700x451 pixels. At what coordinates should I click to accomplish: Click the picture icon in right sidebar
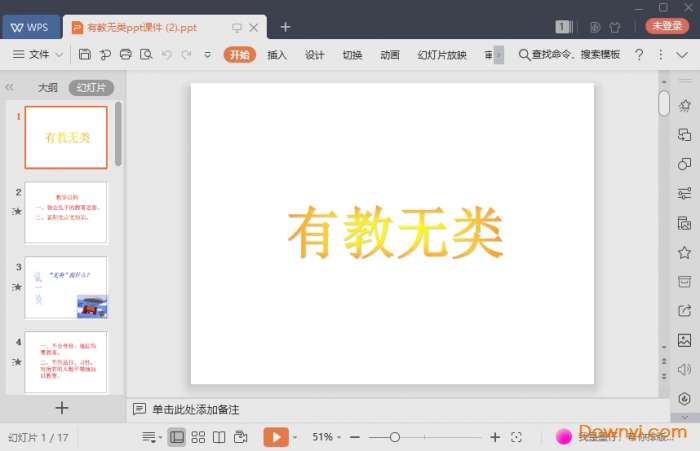684,340
